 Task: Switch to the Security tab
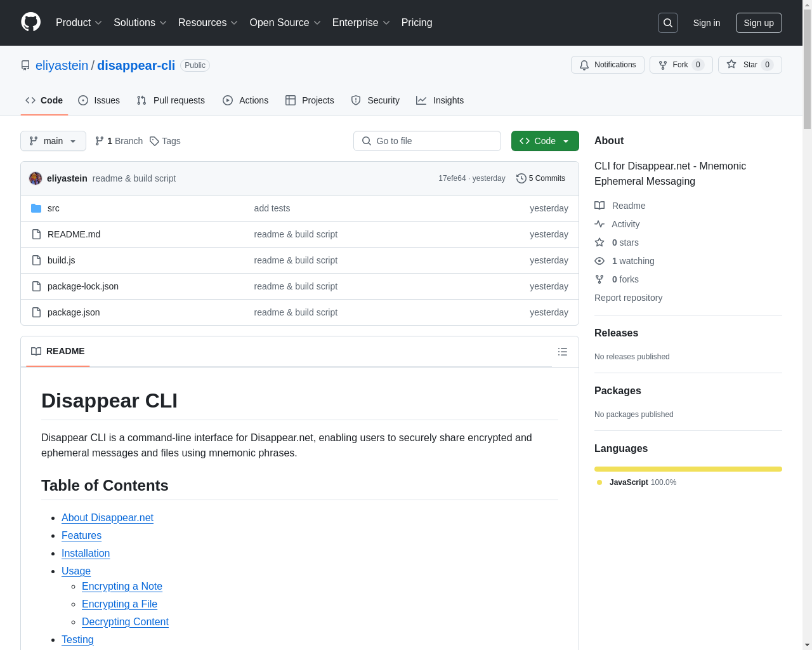tap(376, 100)
